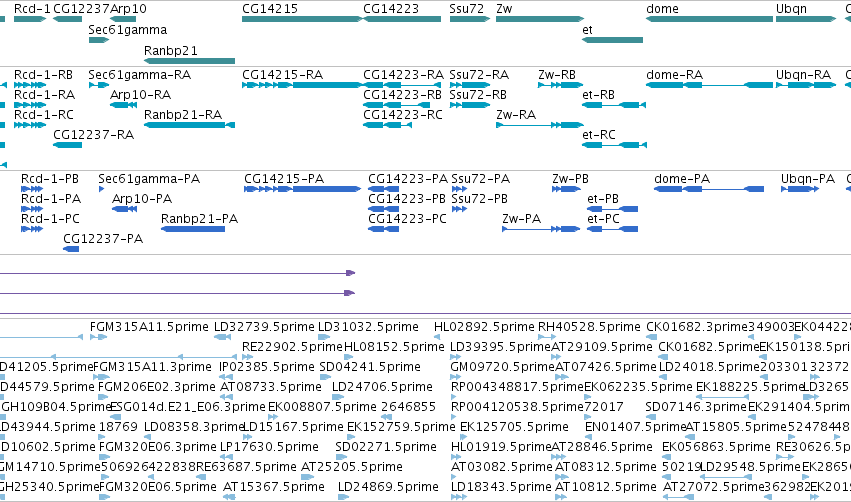Select the CG14223-PB protein feature
This screenshot has height=502, width=851.
click(x=384, y=209)
